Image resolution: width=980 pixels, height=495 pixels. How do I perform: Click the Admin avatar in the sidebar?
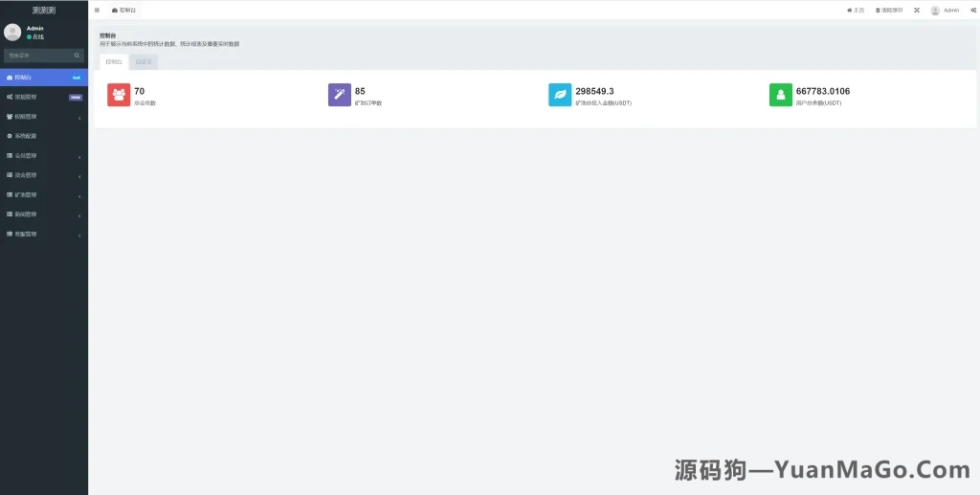12,33
